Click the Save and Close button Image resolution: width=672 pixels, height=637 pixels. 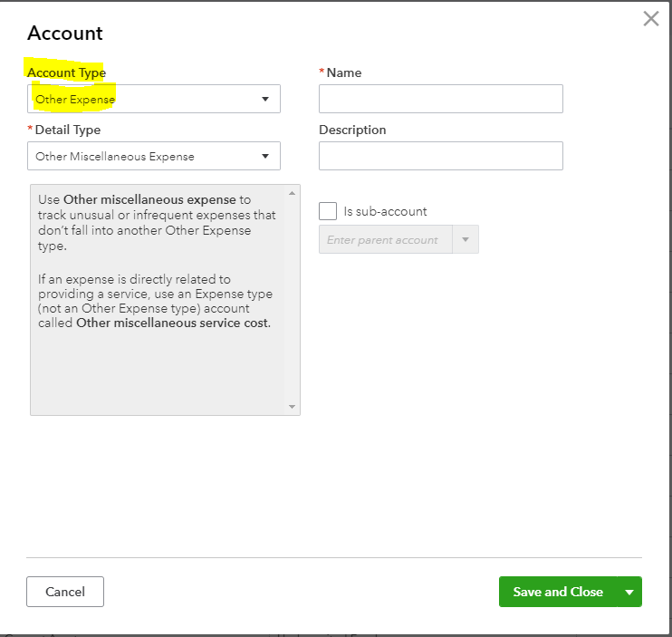(557, 592)
